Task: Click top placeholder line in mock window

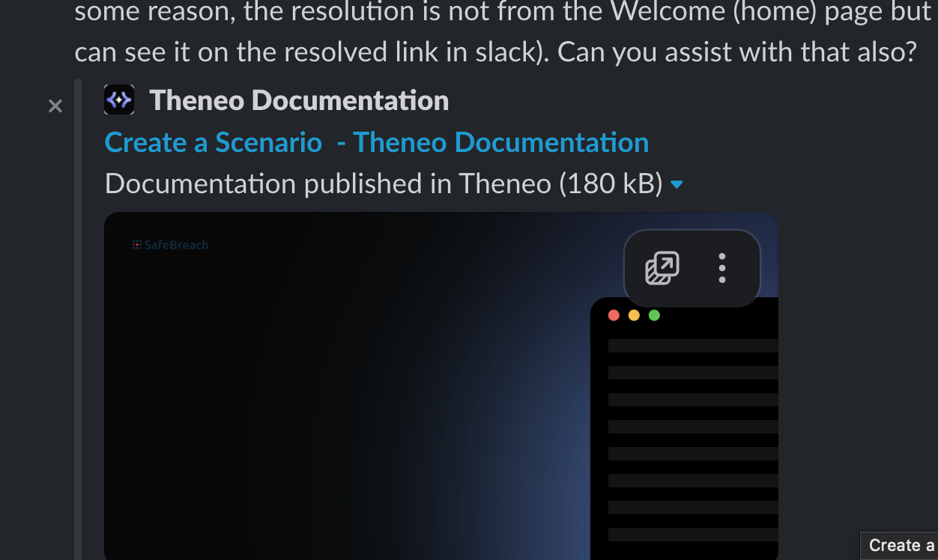Action: pyautogui.click(x=692, y=346)
